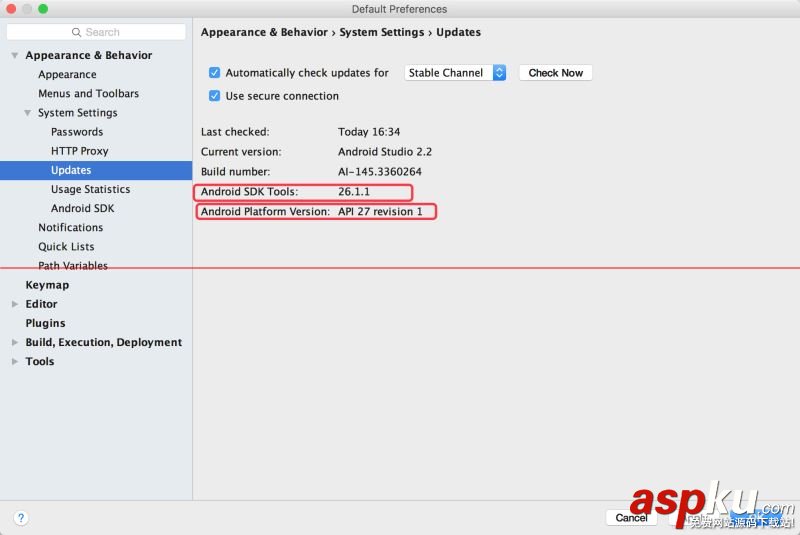This screenshot has width=800, height=535.
Task: Open Usage Statistics settings
Action: point(90,189)
